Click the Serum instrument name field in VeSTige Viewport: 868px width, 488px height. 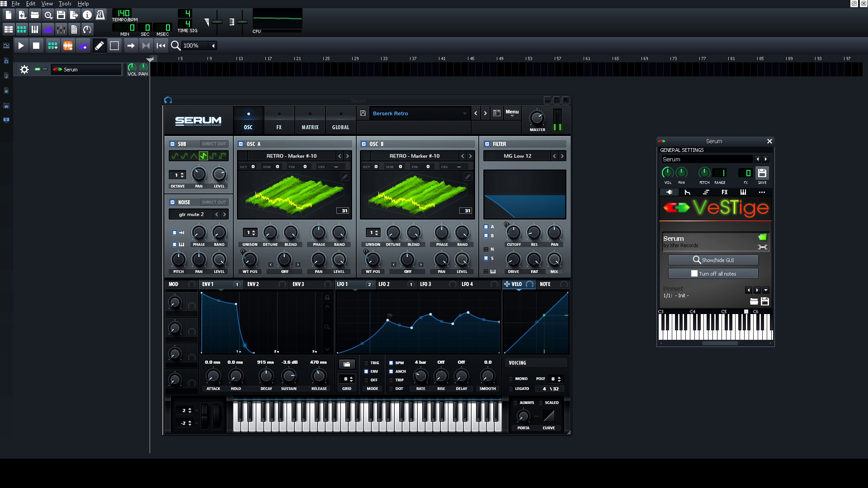tap(707, 160)
